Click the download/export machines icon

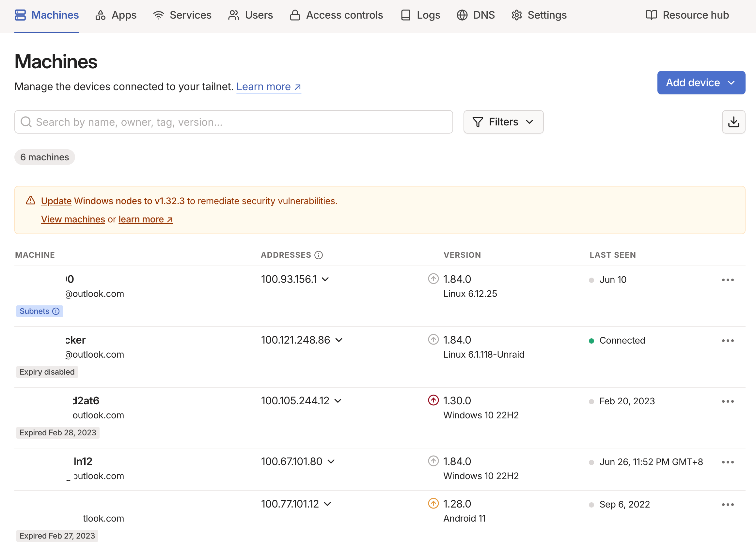(x=733, y=122)
